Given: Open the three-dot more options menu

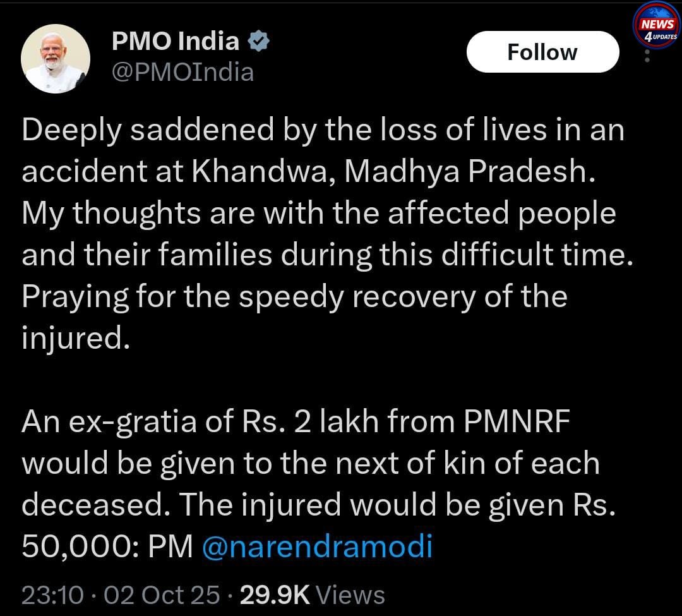Looking at the screenshot, I should pos(647,56).
